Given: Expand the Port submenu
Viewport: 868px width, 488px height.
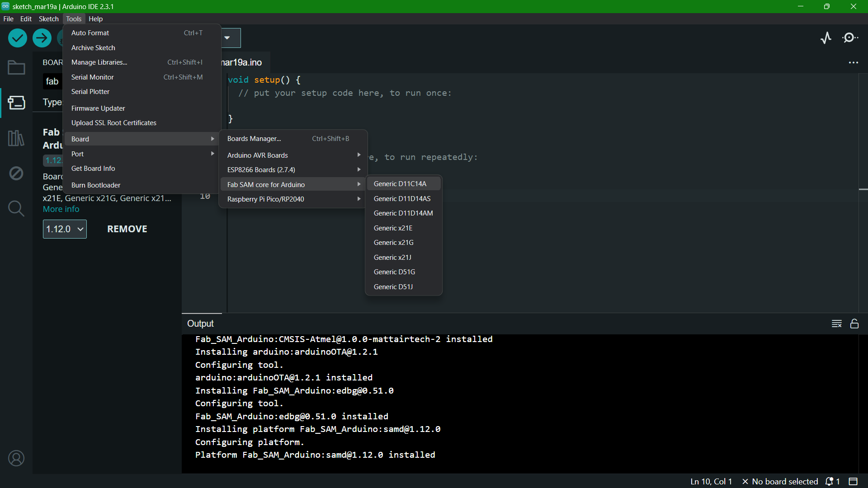Looking at the screenshot, I should click(x=142, y=154).
